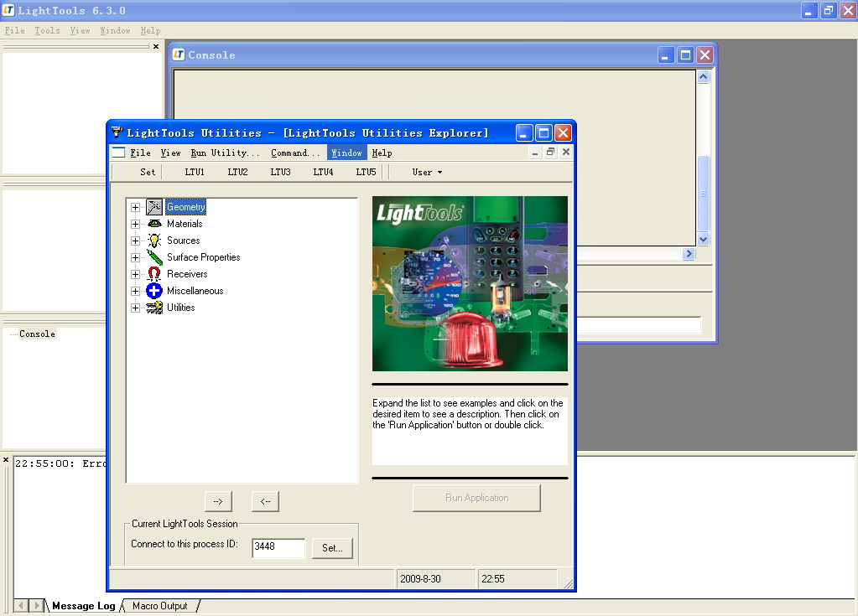Expand the Surface Properties tree node

(x=135, y=257)
